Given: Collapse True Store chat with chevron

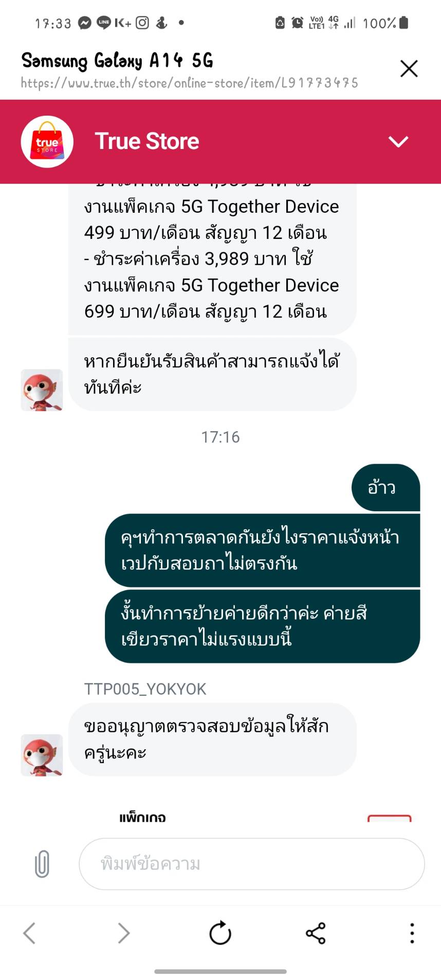Looking at the screenshot, I should click(398, 142).
